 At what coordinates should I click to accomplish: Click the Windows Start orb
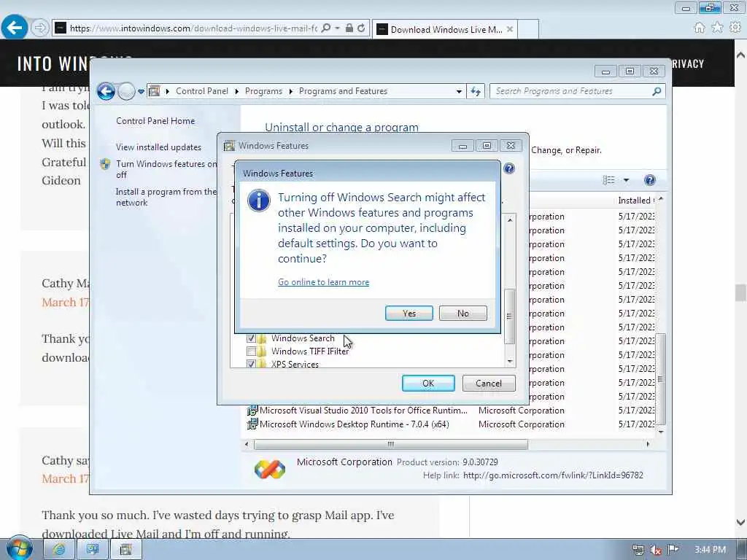point(20,548)
